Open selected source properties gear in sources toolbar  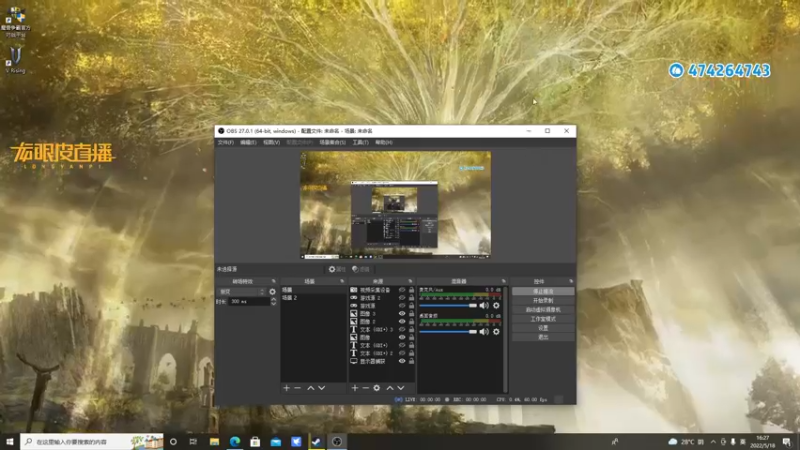[x=377, y=388]
